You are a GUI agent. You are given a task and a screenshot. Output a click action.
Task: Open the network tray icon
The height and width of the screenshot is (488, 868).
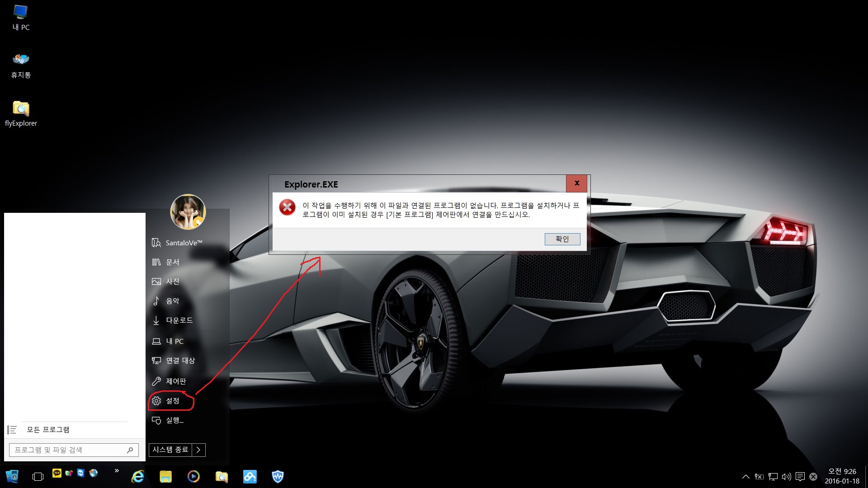tap(773, 477)
